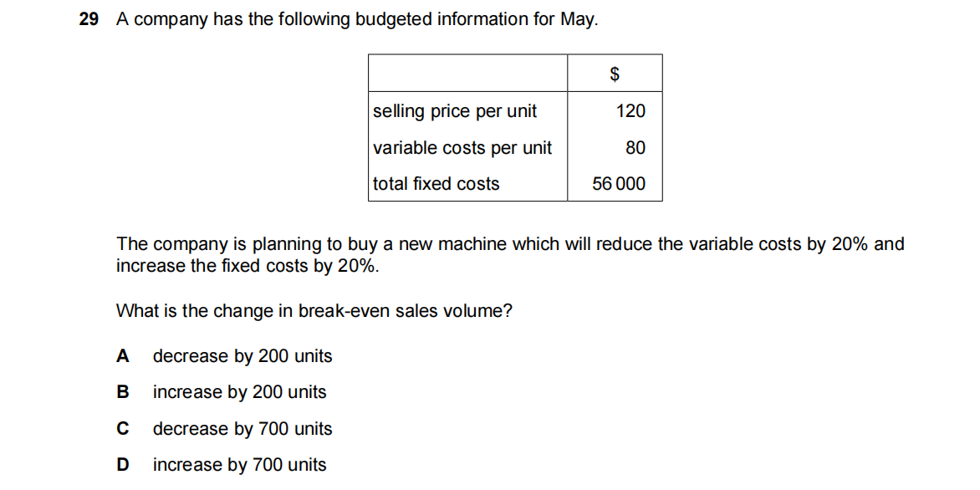Choose answer letter D

123,465
